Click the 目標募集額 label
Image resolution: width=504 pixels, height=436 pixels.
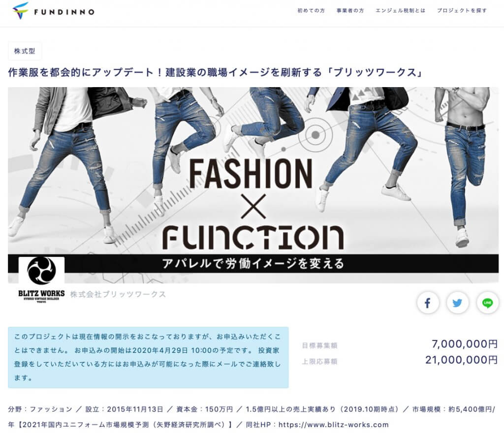[x=319, y=346]
